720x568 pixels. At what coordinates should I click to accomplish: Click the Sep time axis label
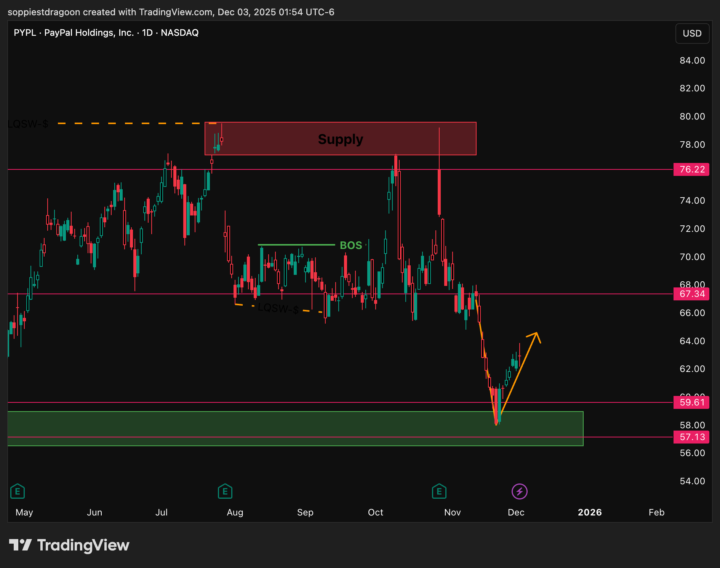(305, 512)
